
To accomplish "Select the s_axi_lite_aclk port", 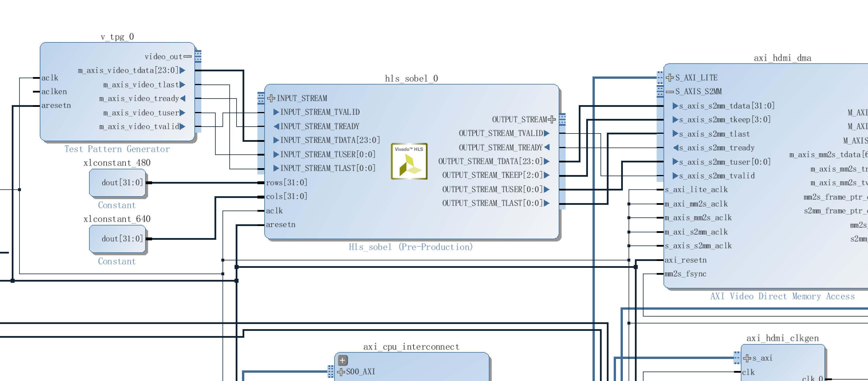I will tap(696, 189).
